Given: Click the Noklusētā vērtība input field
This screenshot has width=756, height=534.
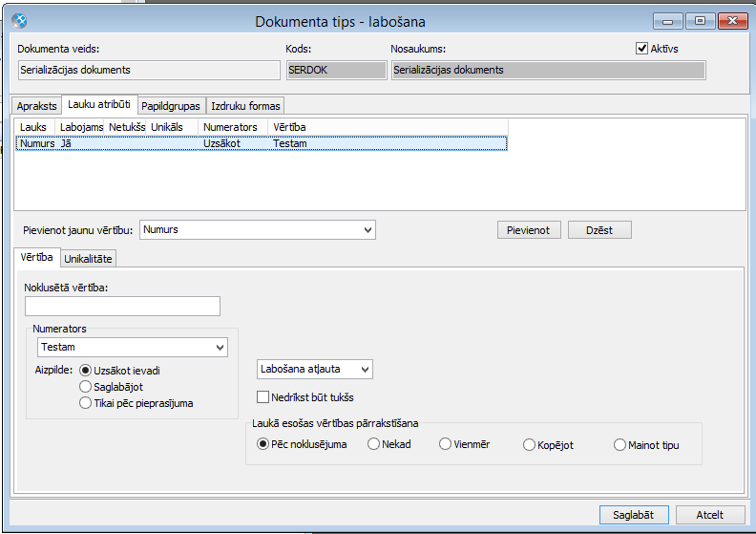Looking at the screenshot, I should point(122,307).
